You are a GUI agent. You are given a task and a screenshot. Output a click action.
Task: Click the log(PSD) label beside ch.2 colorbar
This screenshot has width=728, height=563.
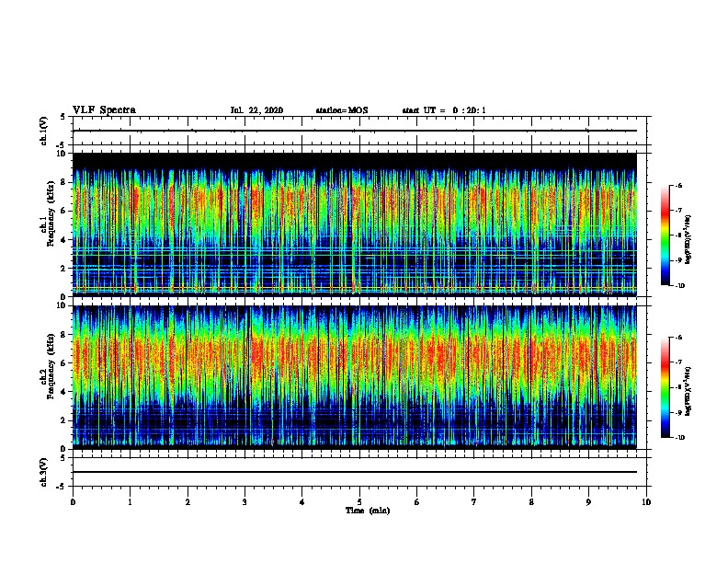[688, 391]
